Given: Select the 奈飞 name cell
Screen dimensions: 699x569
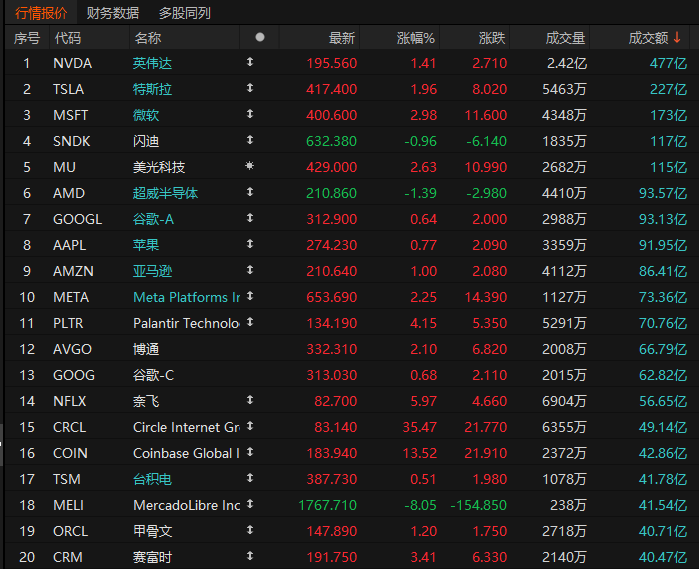Looking at the screenshot, I should point(146,401).
